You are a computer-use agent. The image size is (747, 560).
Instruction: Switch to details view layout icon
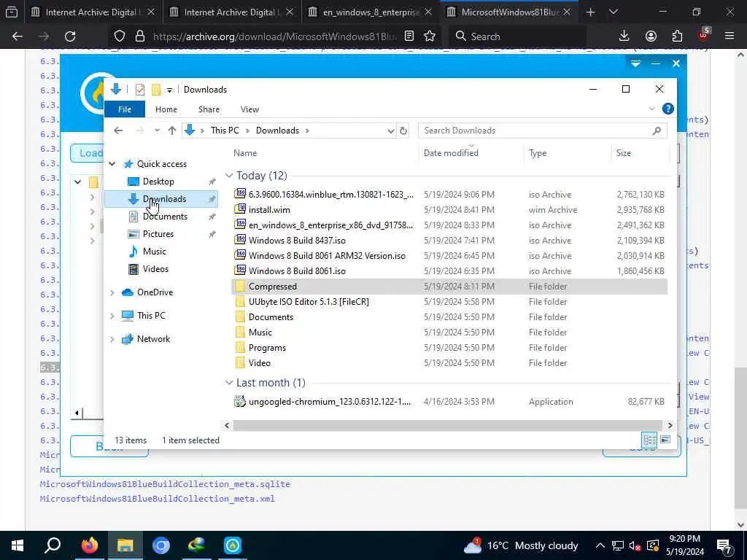[649, 440]
